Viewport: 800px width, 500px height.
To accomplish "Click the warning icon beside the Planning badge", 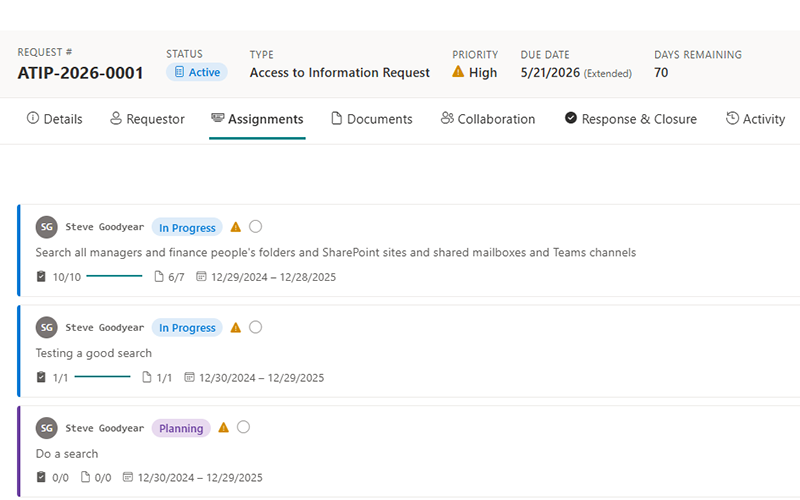I will [224, 428].
